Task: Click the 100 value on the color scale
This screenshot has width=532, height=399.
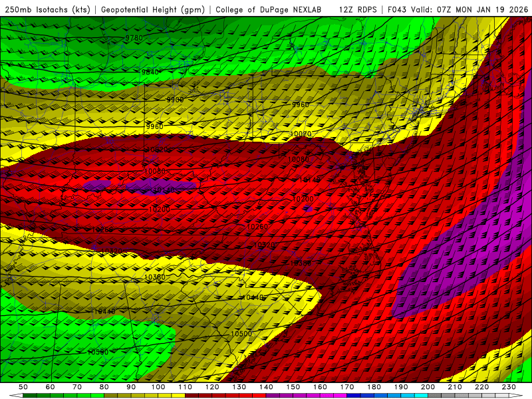Action: (x=158, y=387)
